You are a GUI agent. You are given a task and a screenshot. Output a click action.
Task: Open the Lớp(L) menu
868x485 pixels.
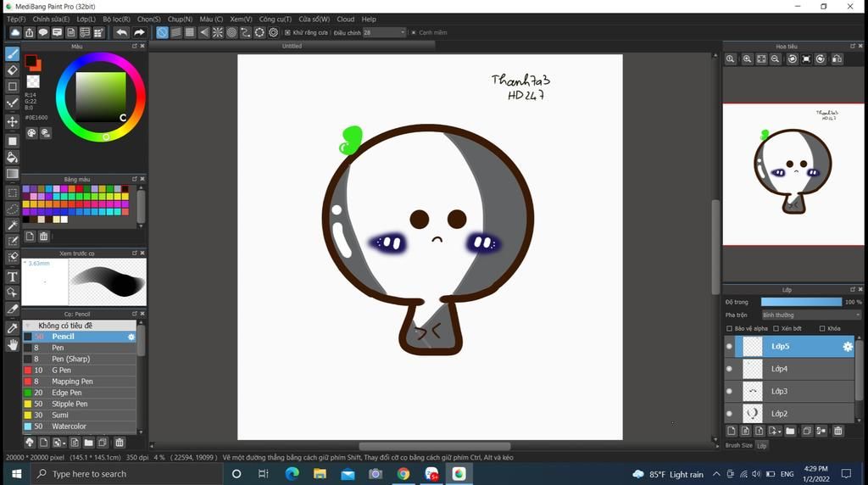(x=86, y=19)
